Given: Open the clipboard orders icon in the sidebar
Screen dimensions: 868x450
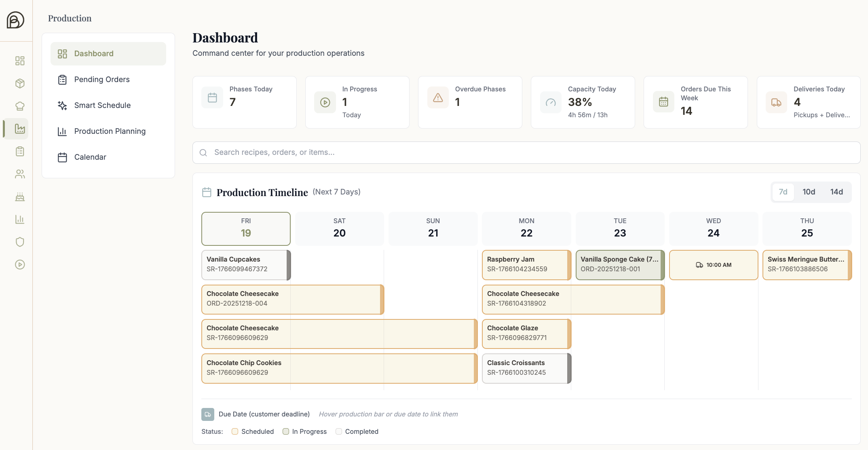Looking at the screenshot, I should pyautogui.click(x=19, y=151).
